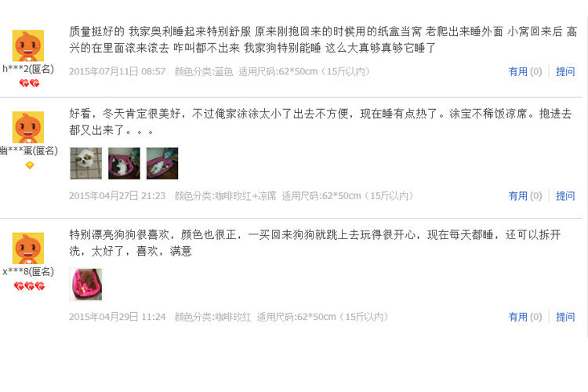The height and width of the screenshot is (392, 588).
Task: Click 提问 on the x***8 review
Action: (x=565, y=317)
